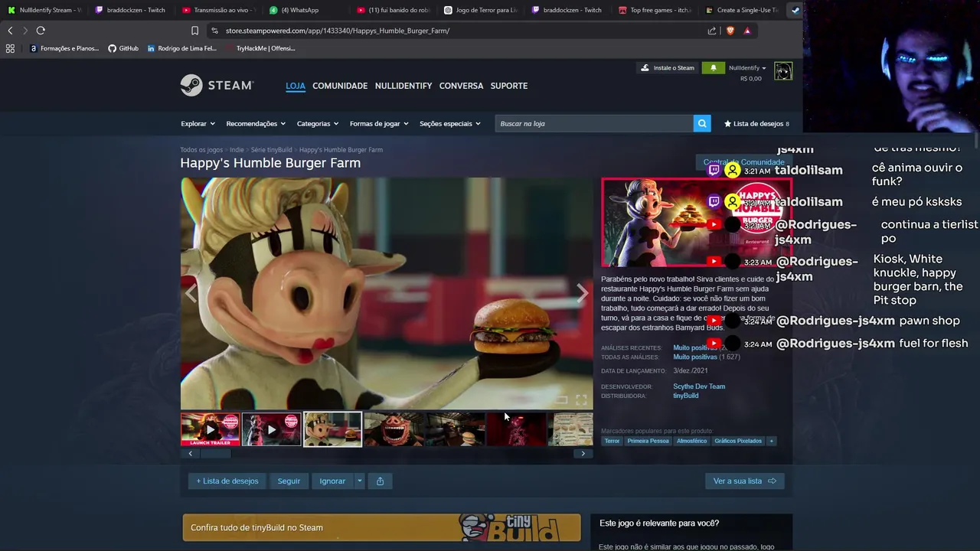Open the GitHub bookmark

point(123,48)
